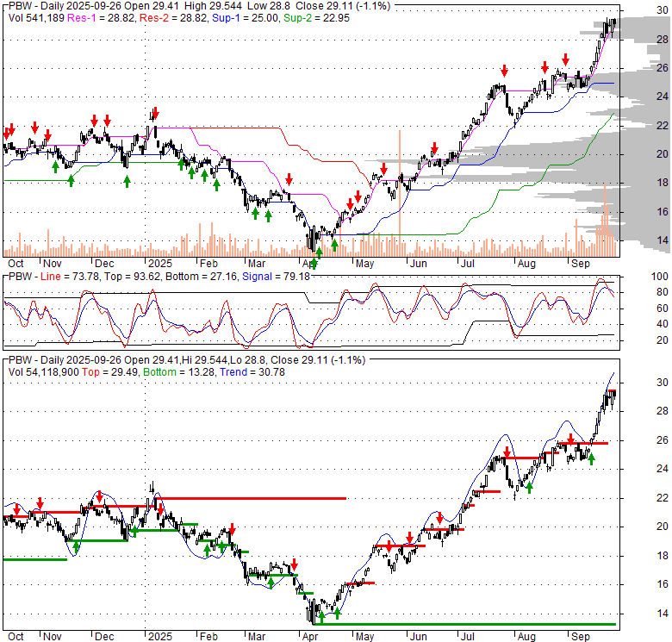Click the 'PBW - Daily 2025-09-26' title of bottom chart
The height and width of the screenshot is (642, 672).
(x=63, y=360)
